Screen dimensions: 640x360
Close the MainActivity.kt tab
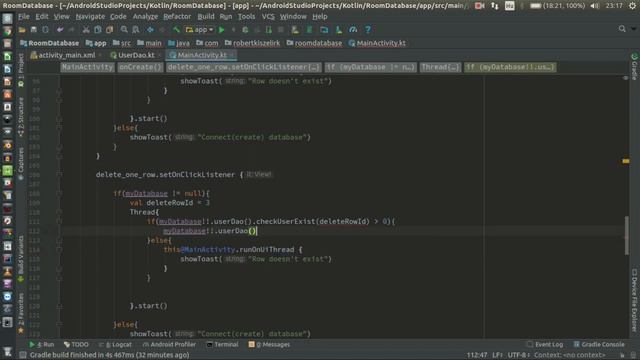pyautogui.click(x=232, y=55)
